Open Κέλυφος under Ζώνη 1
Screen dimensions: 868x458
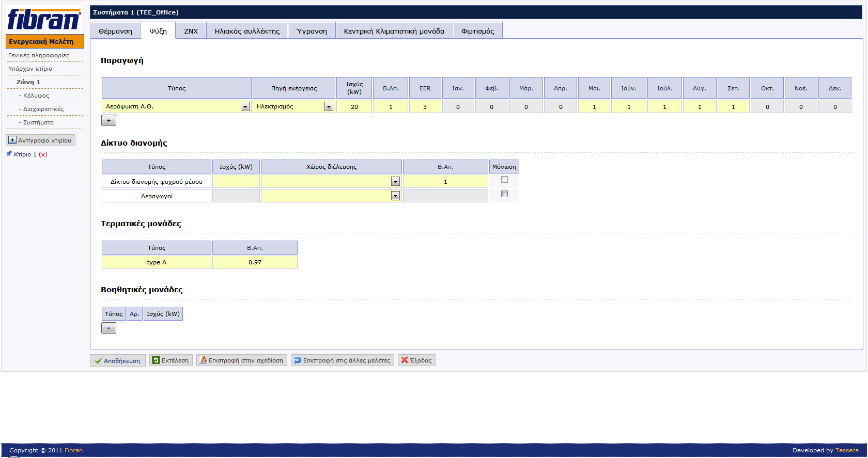(x=36, y=96)
